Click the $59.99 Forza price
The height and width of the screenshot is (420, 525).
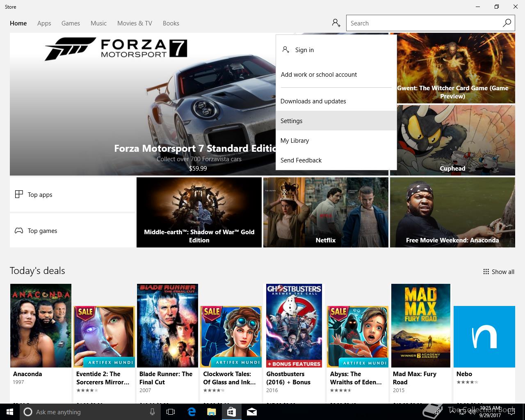point(198,168)
